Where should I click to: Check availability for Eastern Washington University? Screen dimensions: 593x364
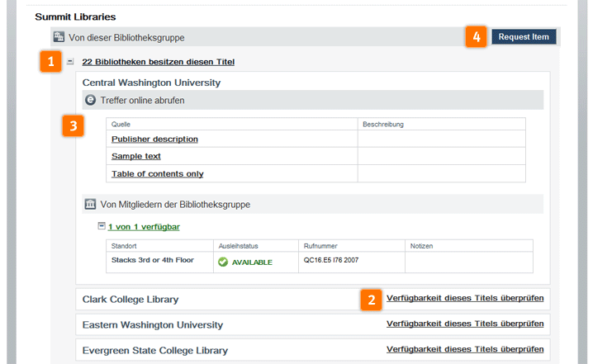tap(465, 324)
